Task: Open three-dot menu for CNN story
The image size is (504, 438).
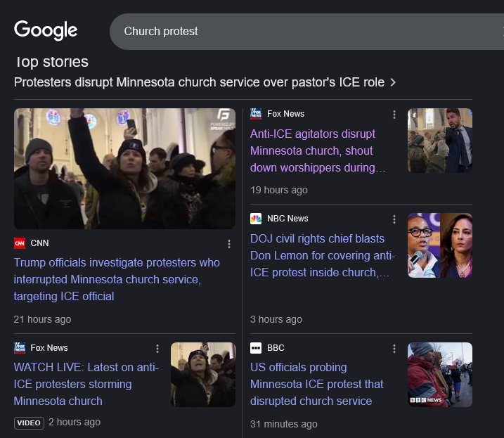Action: click(228, 244)
